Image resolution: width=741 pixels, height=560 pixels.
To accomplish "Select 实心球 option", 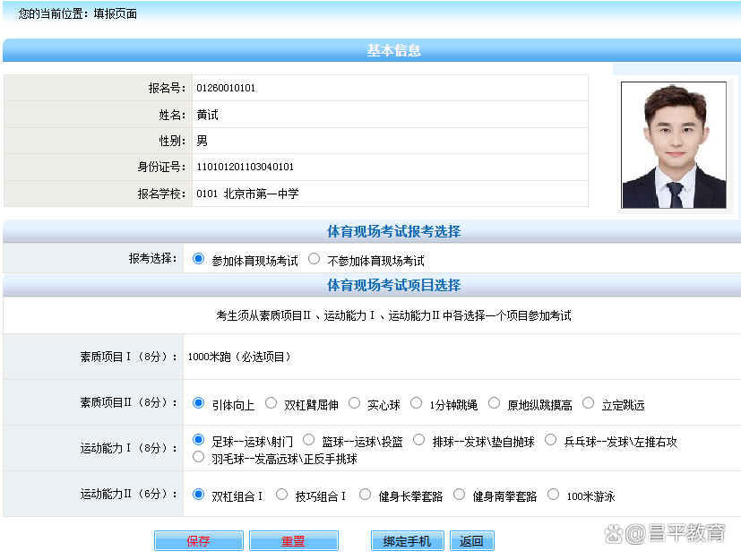I will (x=355, y=403).
